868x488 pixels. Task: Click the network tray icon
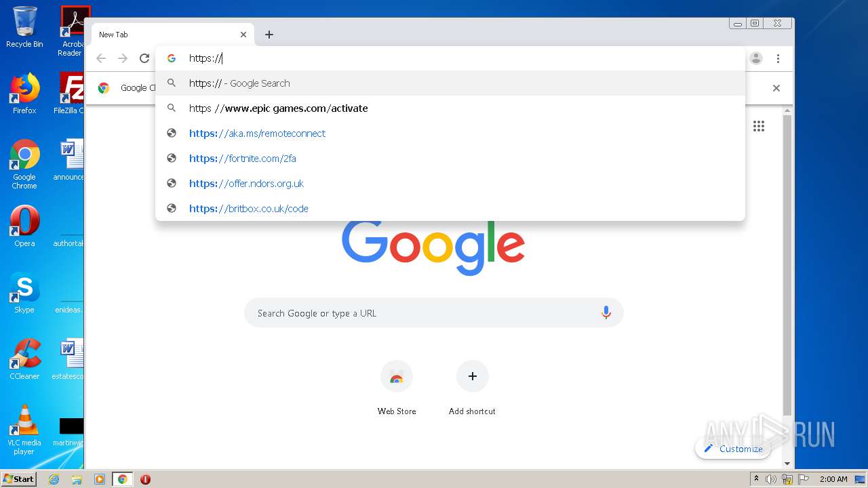click(787, 479)
